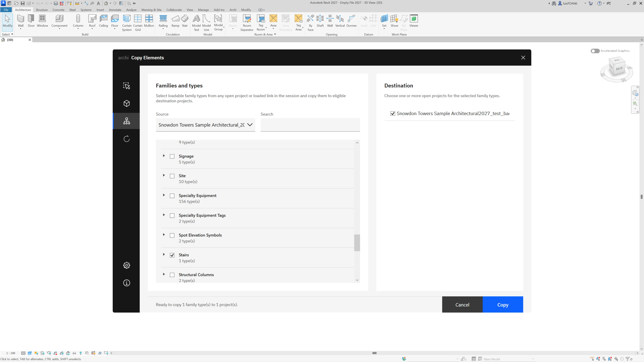Open the File menu
The height and width of the screenshot is (362, 644).
pyautogui.click(x=6, y=10)
